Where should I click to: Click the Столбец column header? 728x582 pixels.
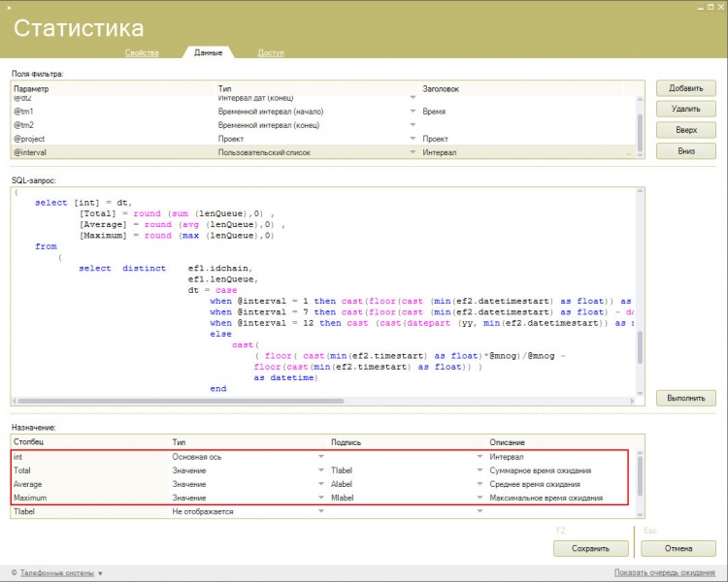90,442
